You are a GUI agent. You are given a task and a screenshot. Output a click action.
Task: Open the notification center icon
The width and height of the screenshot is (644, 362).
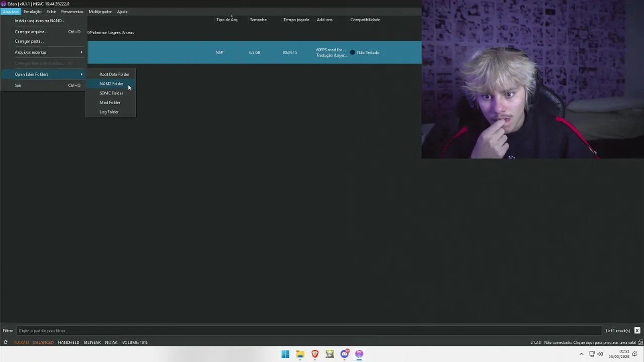635,354
